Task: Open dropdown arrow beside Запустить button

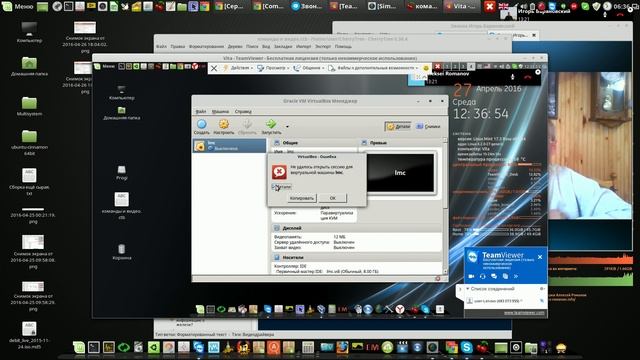Action: coord(287,127)
